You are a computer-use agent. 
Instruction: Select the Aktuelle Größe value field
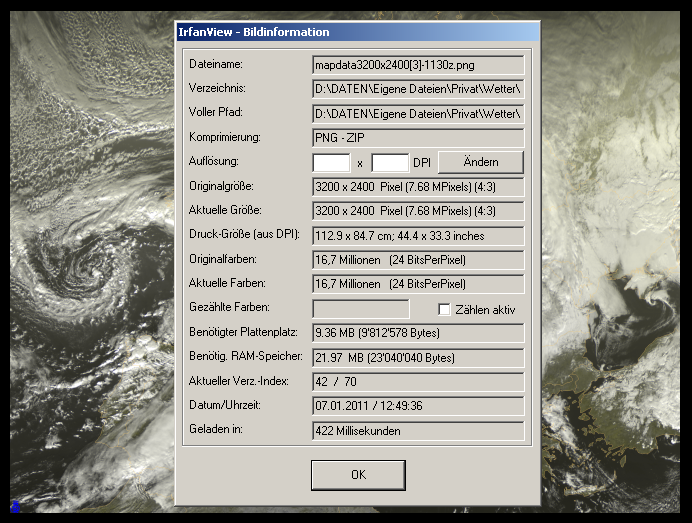(418, 211)
